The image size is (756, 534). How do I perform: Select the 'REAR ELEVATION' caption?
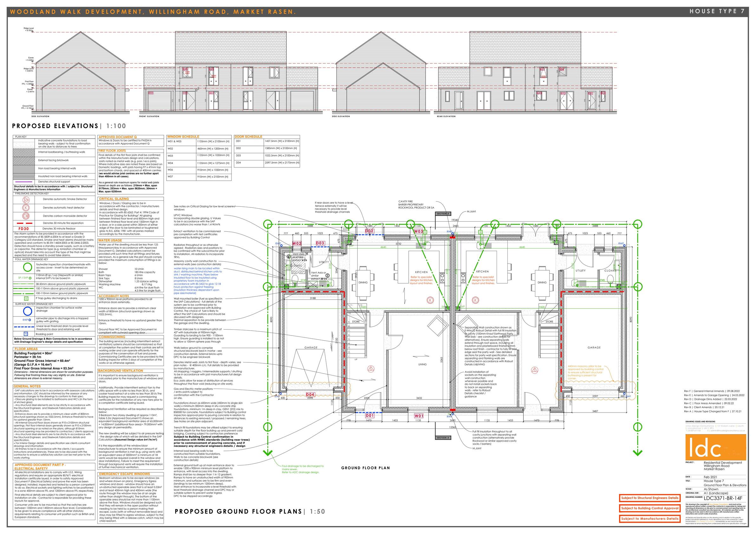pos(446,116)
